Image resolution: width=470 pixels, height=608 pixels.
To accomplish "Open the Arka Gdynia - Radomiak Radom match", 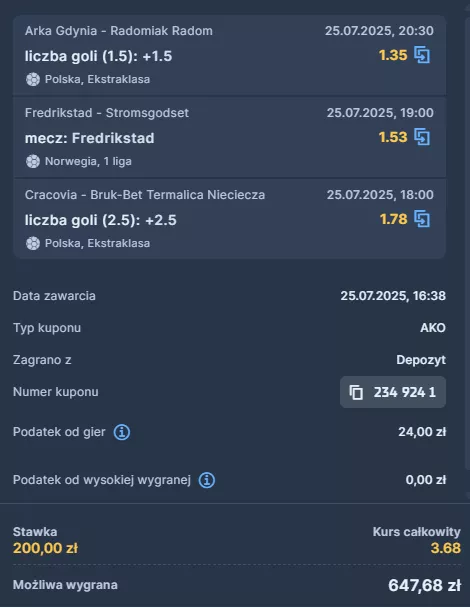I will (x=119, y=31).
